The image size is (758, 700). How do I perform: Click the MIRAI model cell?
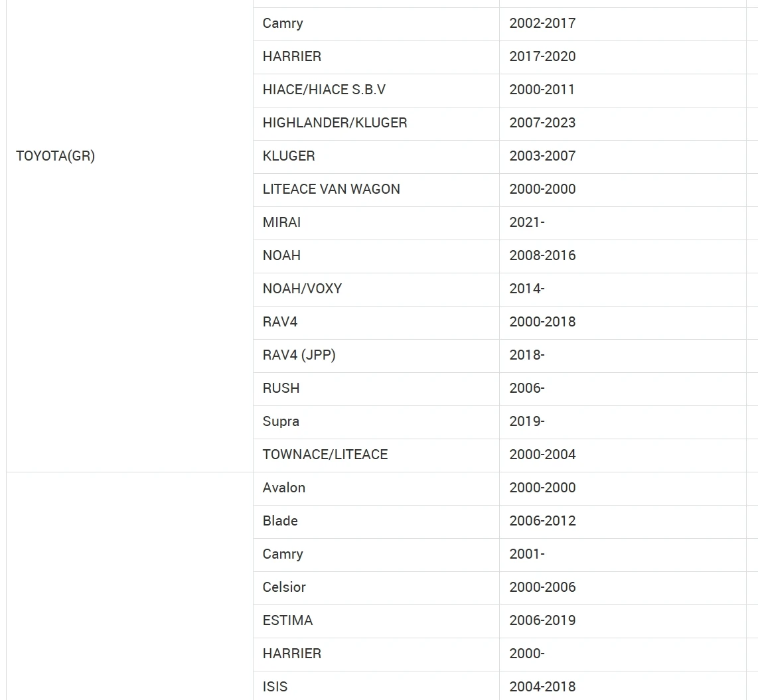tap(281, 222)
